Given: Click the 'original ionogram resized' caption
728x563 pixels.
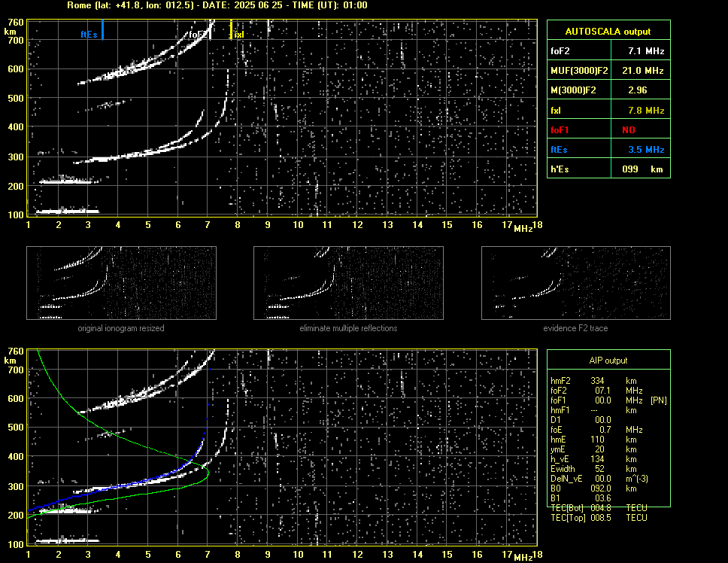Looking at the screenshot, I should [121, 328].
